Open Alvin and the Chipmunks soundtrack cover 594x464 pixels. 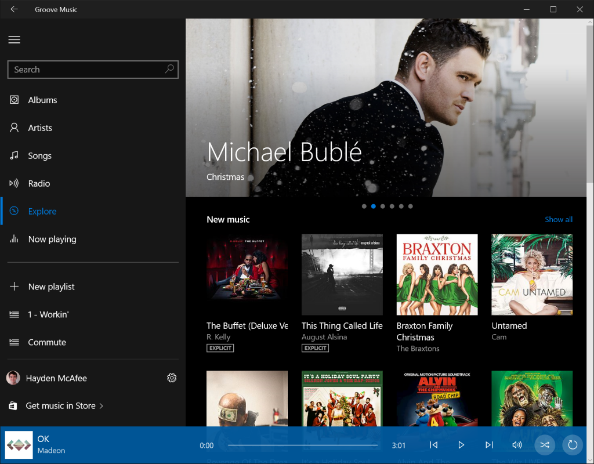point(437,398)
